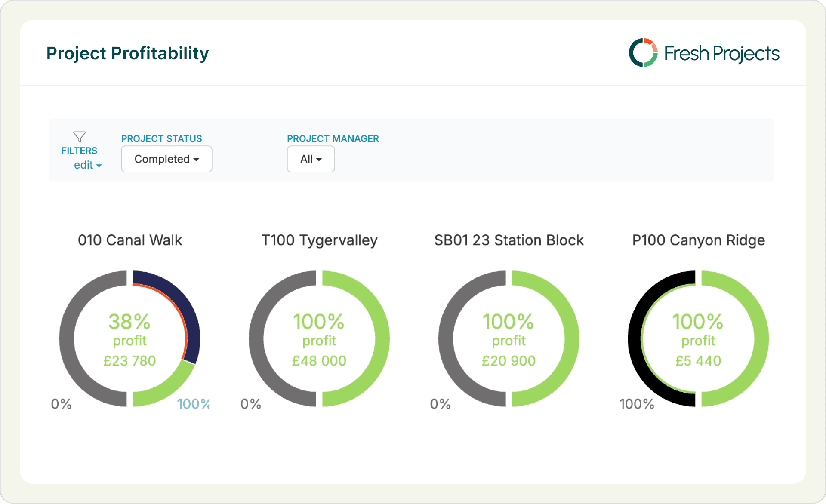Screen dimensions: 826x504
Task: Click the £48 000 profit amount
Action: coord(319,361)
